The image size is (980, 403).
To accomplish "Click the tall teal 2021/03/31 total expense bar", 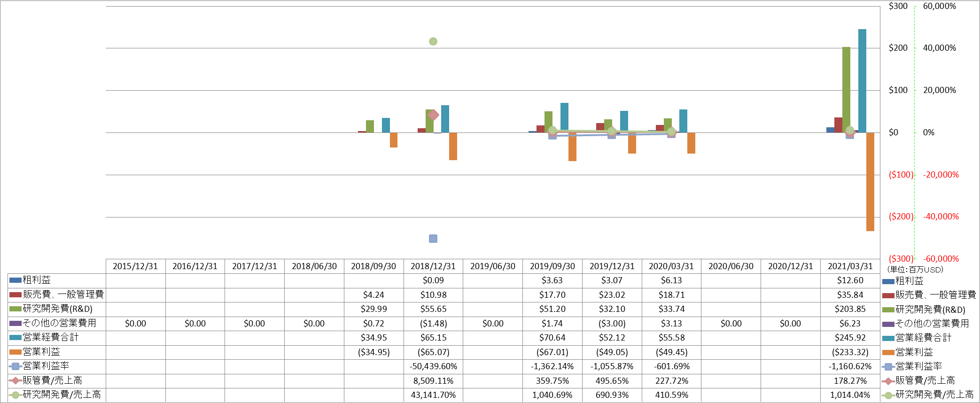I will (862, 81).
